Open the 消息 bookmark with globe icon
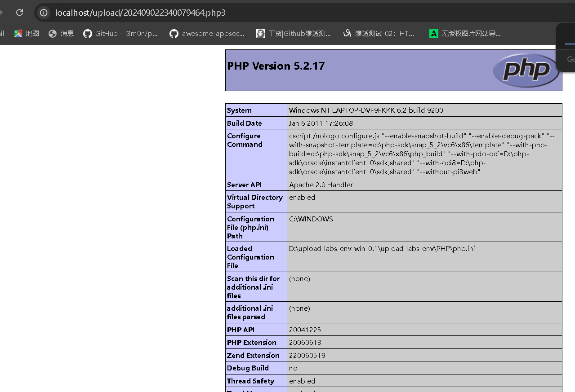575x392 pixels. 61,33
